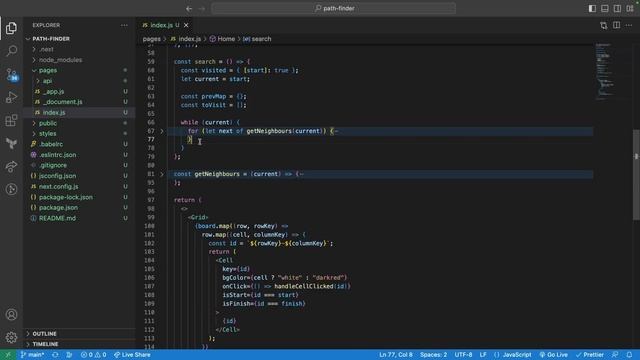Open errors and warnings problems indicator

tap(93, 355)
